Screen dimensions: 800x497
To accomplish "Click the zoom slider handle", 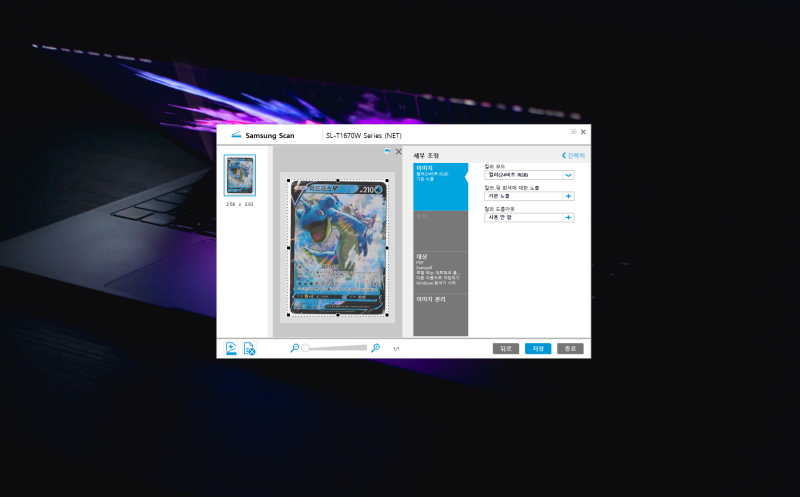I will (305, 348).
